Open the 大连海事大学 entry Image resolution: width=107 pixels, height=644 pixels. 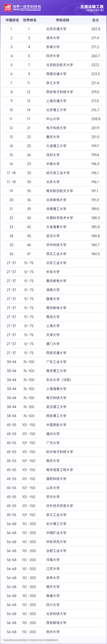[x=56, y=227]
